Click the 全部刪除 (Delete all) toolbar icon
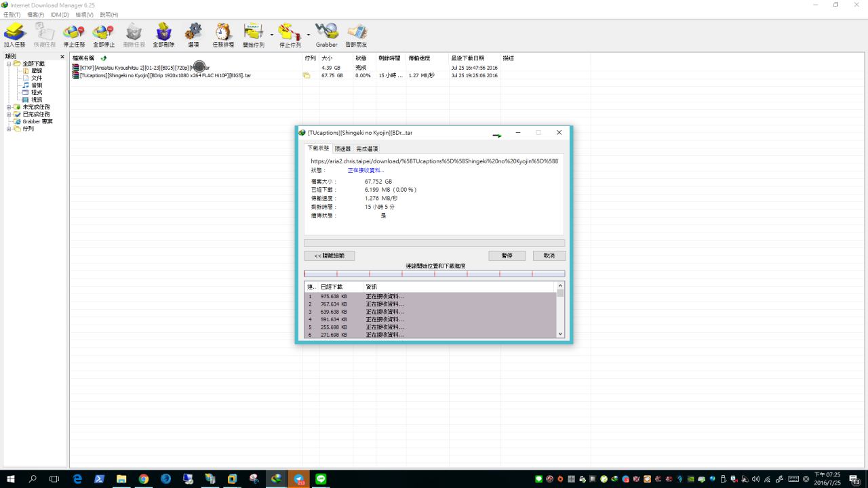Screen dimensions: 868x488 coord(163,35)
